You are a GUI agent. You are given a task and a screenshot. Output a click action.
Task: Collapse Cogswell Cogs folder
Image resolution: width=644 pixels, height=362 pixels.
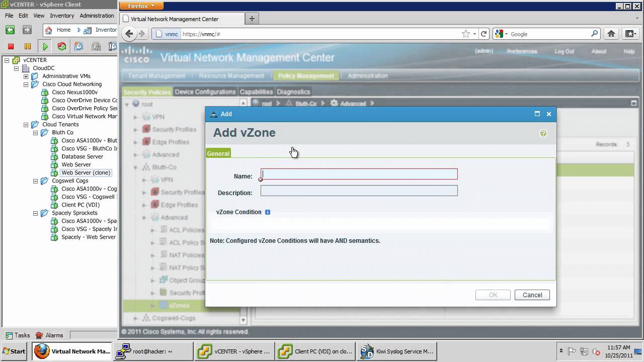coord(36,181)
